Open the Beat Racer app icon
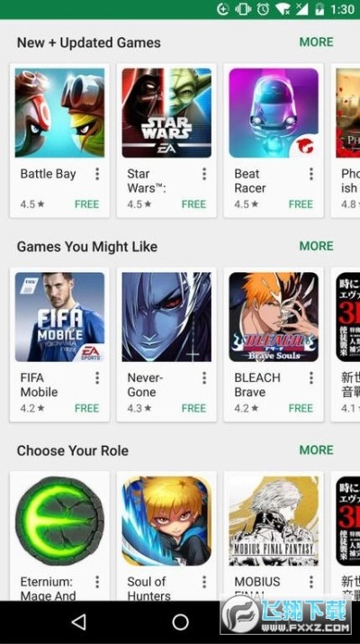Image resolution: width=360 pixels, height=644 pixels. (x=274, y=113)
